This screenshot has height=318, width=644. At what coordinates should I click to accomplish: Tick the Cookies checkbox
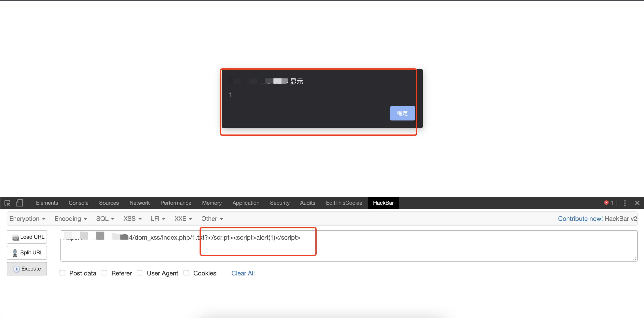[x=186, y=273]
